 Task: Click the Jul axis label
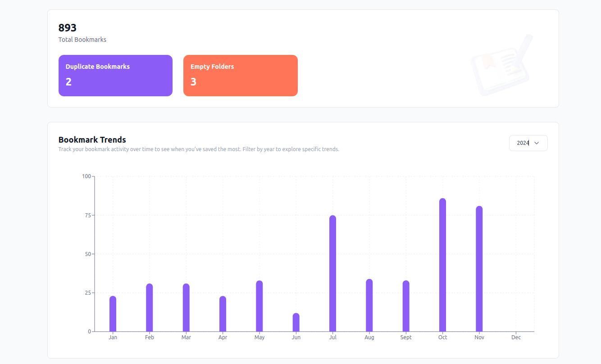pyautogui.click(x=332, y=337)
